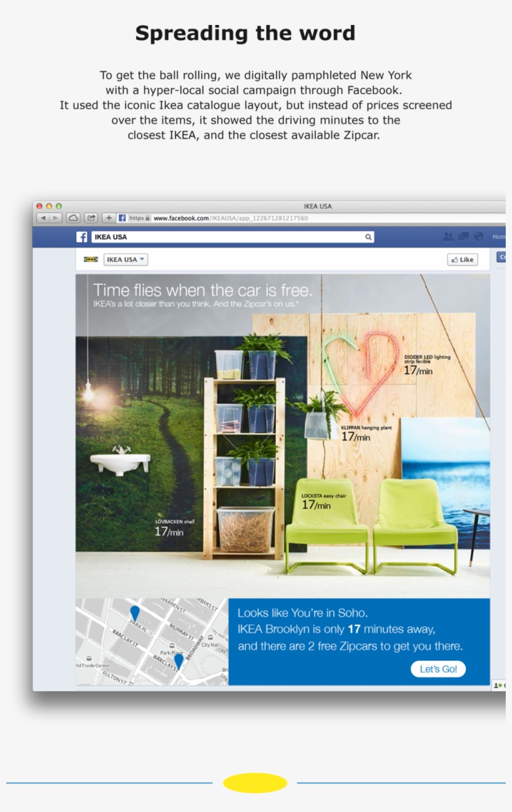This screenshot has width=512, height=812.
Task: Click the upper map pin near Park Pl
Action: (135, 613)
